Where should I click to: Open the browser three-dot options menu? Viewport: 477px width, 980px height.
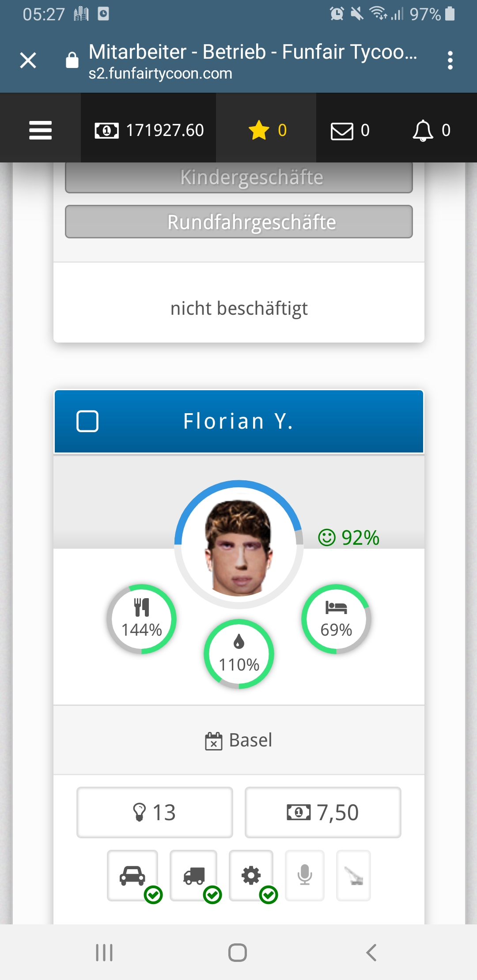[x=450, y=60]
